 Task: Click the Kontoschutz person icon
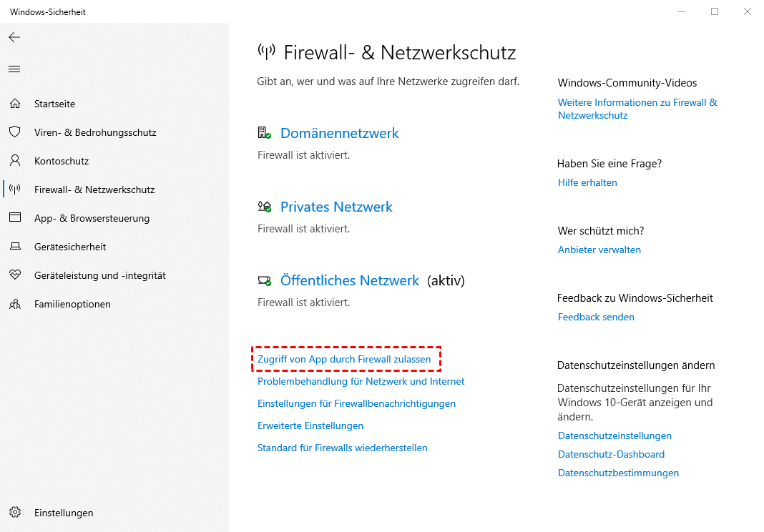coord(14,161)
